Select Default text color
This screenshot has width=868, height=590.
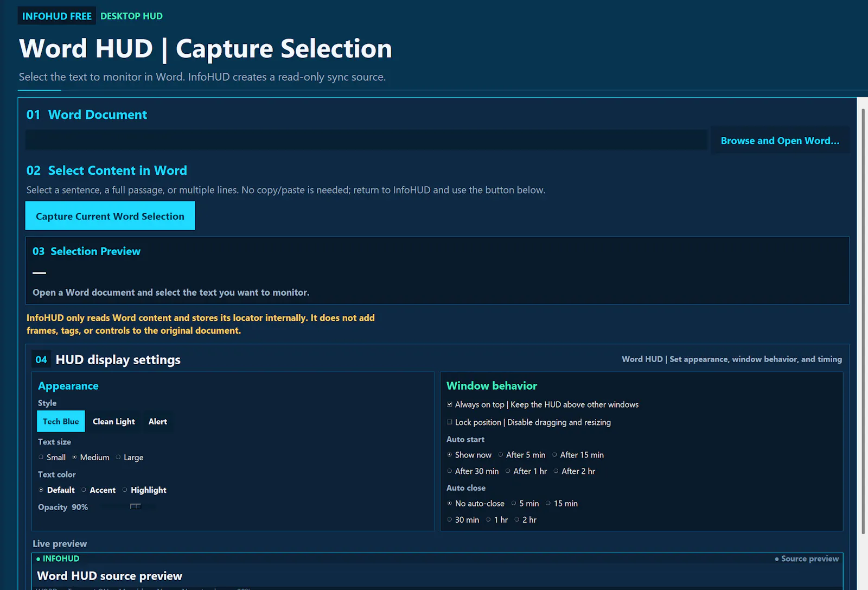point(56,490)
